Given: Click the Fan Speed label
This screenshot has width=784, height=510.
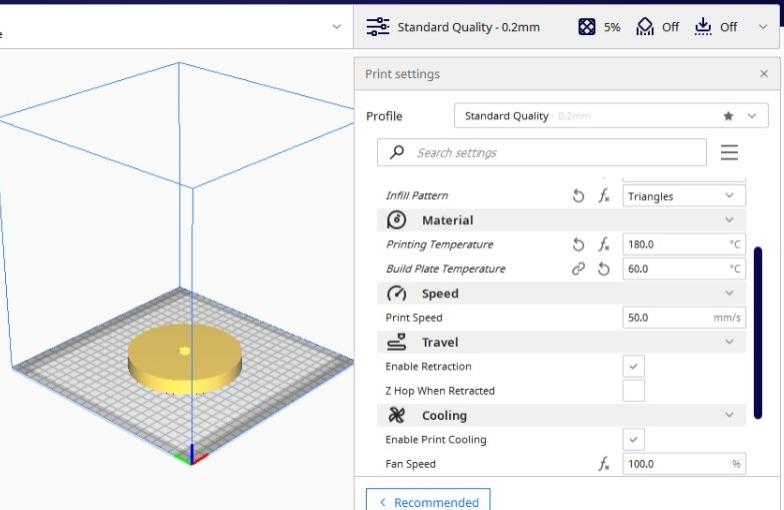Looking at the screenshot, I should point(410,464).
